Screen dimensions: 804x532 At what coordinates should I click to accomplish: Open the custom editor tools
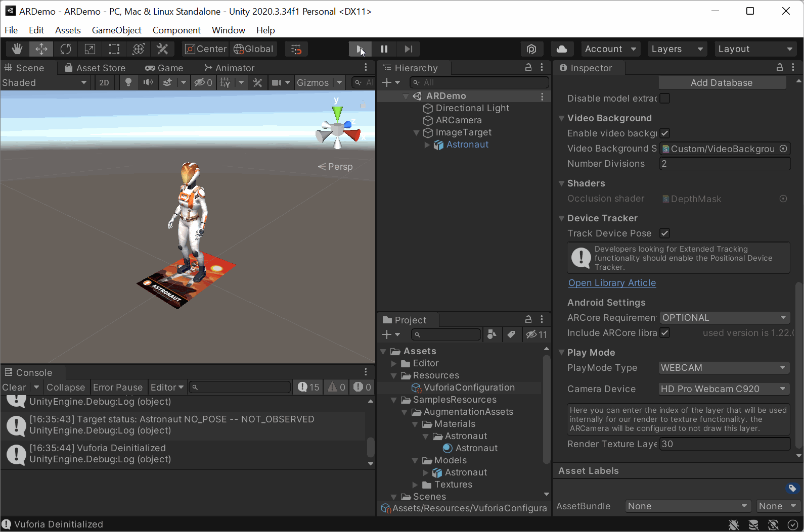[x=162, y=49]
